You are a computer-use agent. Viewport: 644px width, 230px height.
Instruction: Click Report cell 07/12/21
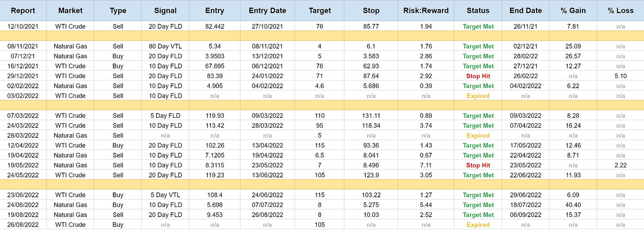23,56
